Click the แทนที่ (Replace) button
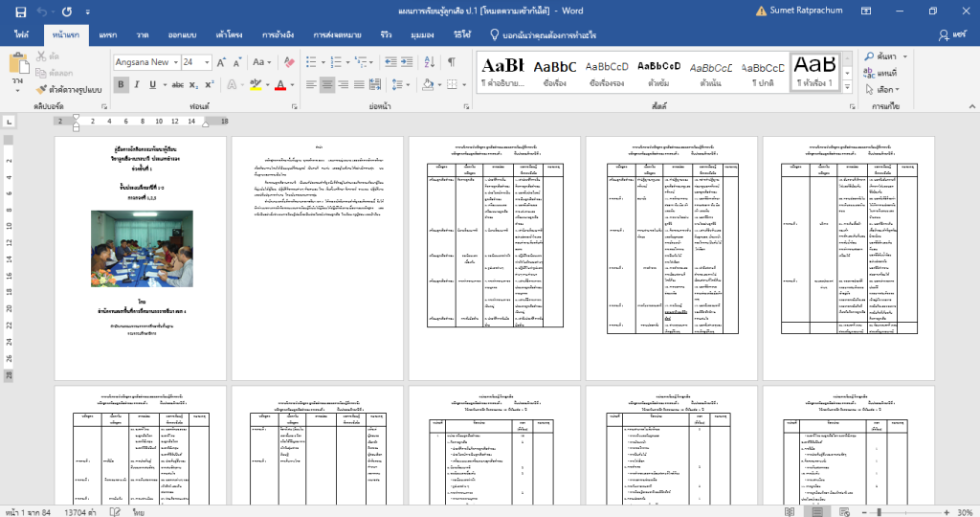Image resolution: width=980 pixels, height=517 pixels. [x=880, y=73]
